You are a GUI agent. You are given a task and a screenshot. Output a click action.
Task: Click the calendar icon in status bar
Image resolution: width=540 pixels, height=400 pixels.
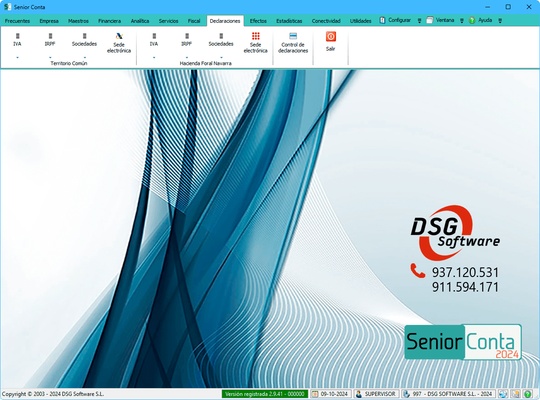tap(315, 394)
